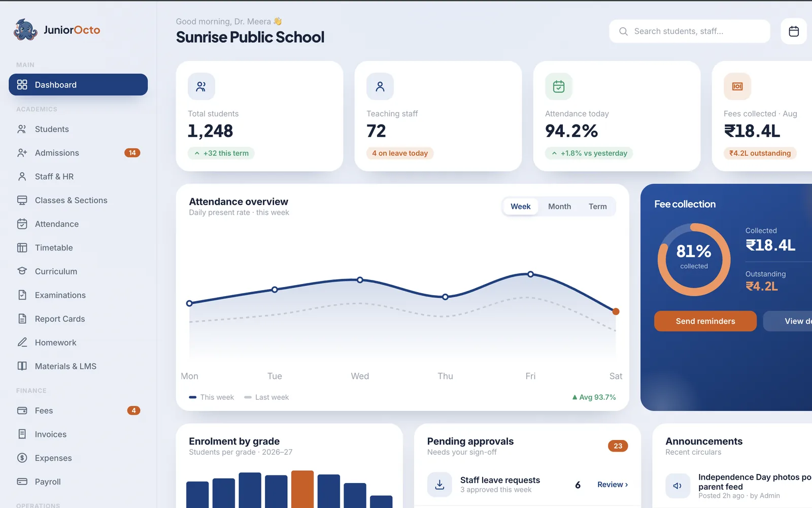Open the Dashboard grid icon
812x508 pixels.
click(x=22, y=85)
